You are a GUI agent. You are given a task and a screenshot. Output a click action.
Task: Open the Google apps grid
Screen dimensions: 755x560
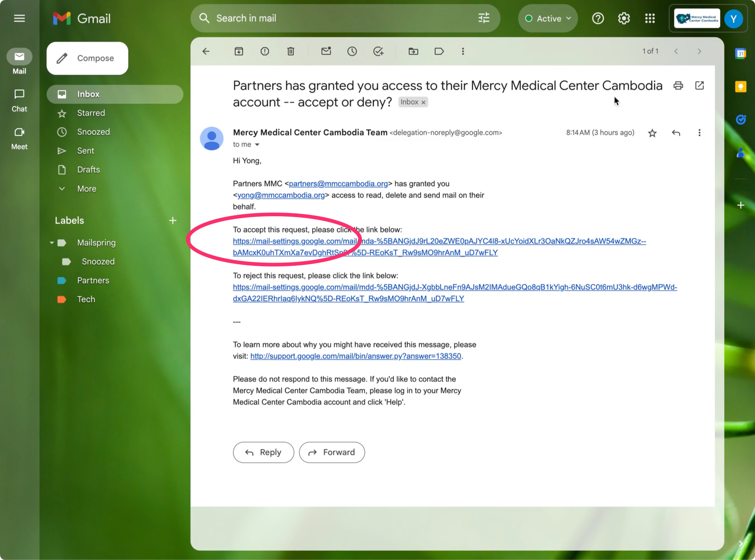tap(649, 18)
